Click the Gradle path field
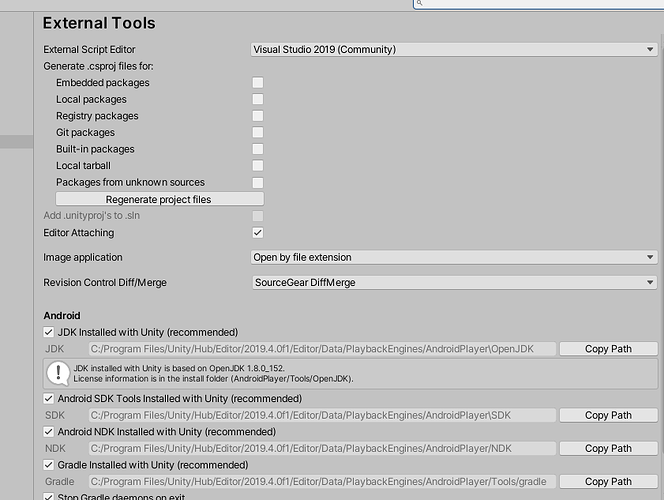This screenshot has height=500, width=664. 322,481
